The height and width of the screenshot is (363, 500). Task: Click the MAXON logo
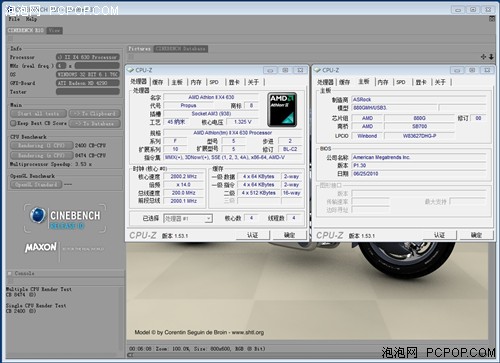pos(41,247)
